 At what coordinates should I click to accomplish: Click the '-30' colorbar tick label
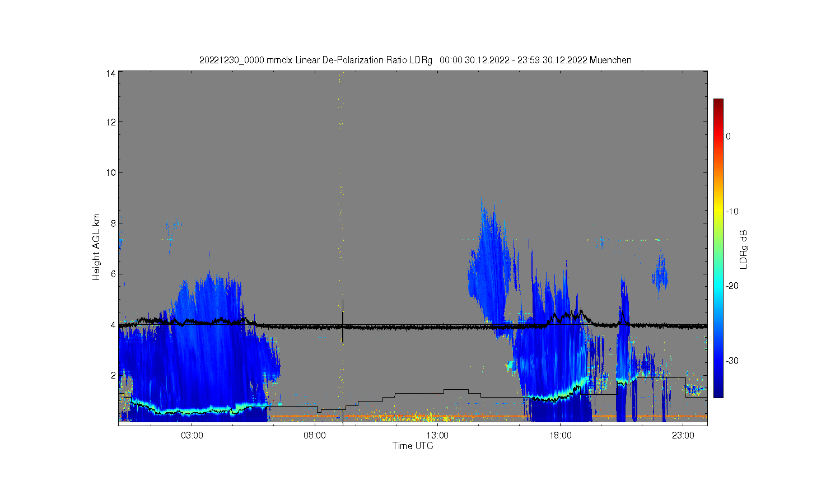(x=732, y=361)
